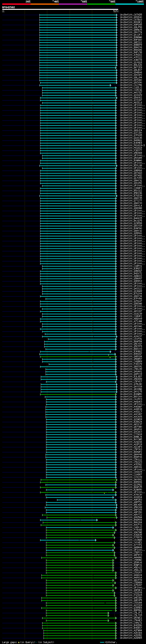
Task: Select label UniRef100_C4JMY3
Action: click(x=131, y=399)
